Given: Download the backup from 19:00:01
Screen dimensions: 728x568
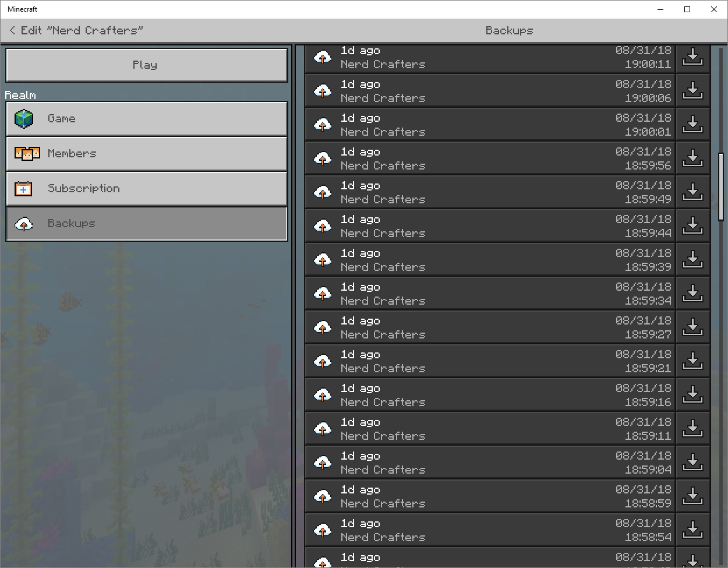Looking at the screenshot, I should click(x=692, y=124).
